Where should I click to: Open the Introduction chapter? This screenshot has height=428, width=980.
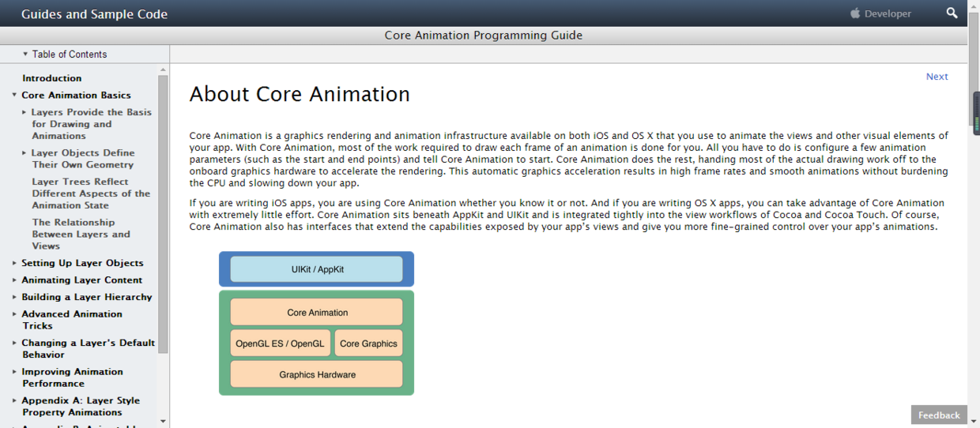[x=51, y=78]
